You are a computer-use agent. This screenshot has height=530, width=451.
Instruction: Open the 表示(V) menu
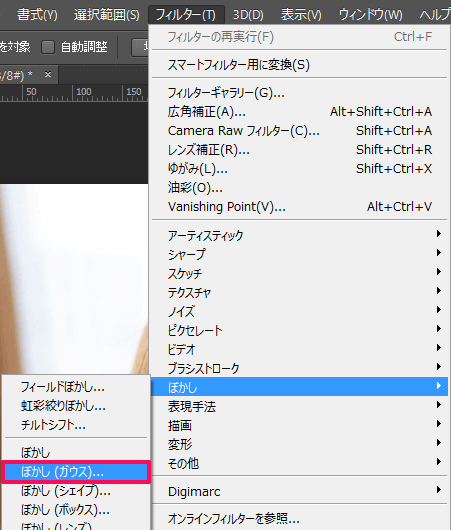coord(301,15)
